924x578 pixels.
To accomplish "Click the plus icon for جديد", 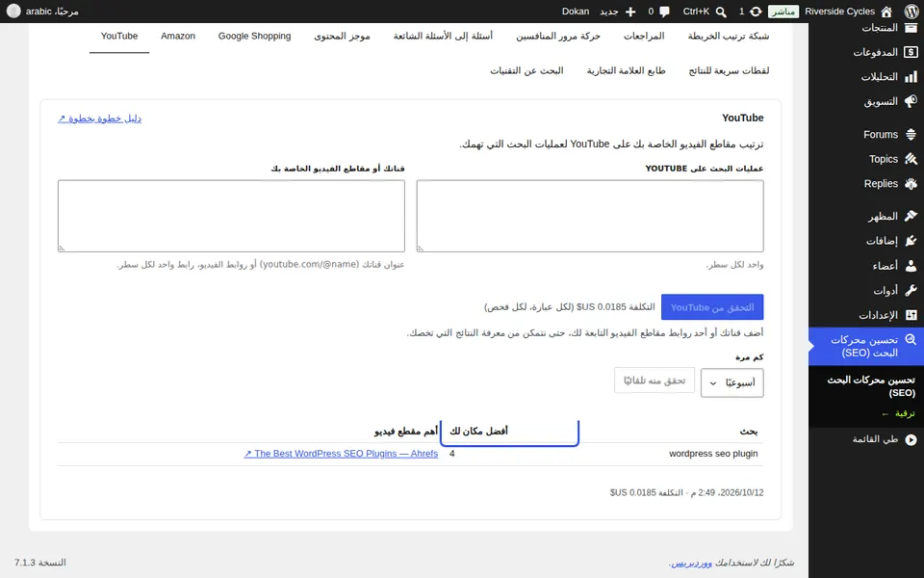I will pyautogui.click(x=630, y=12).
